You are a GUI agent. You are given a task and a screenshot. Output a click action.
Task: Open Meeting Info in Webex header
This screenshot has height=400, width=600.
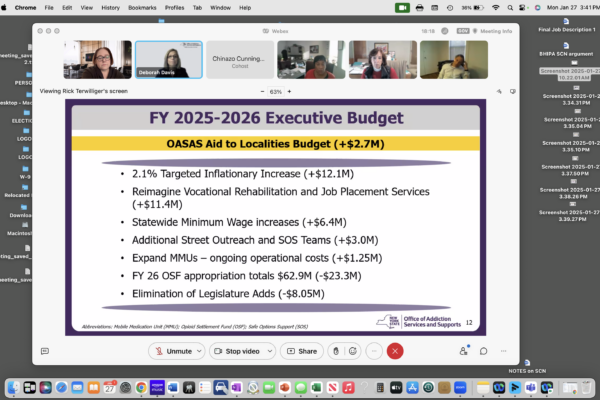point(493,31)
